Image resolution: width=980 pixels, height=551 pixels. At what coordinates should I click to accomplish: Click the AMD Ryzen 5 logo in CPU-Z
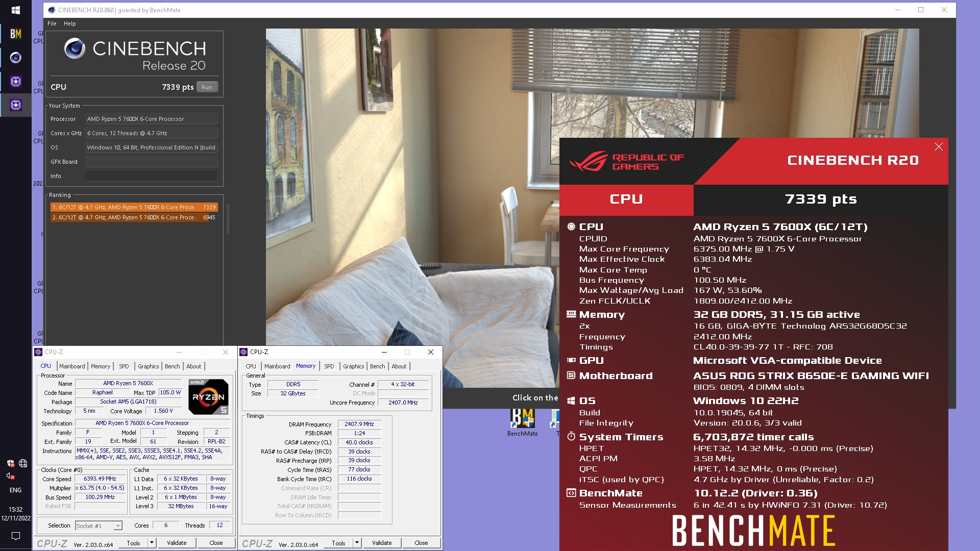208,396
